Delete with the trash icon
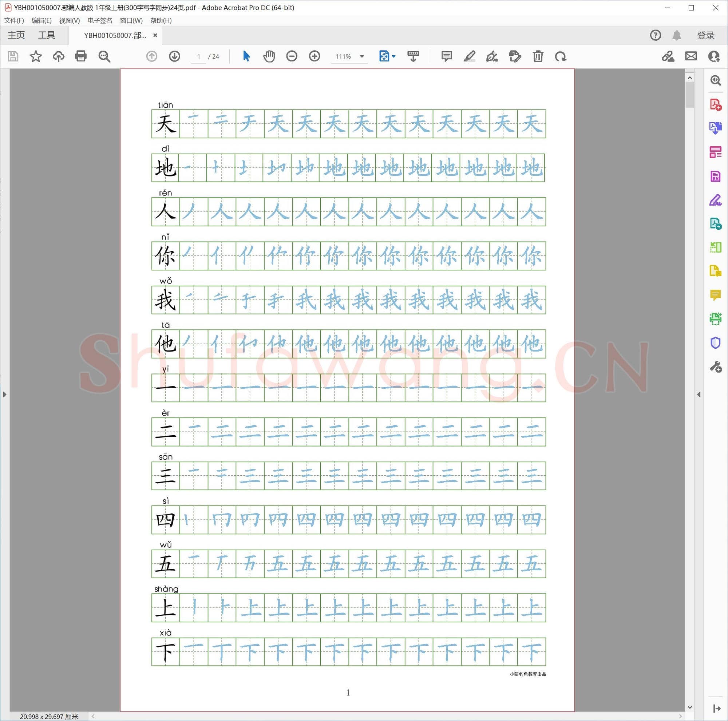Screen dimensions: 728x721 [538, 56]
